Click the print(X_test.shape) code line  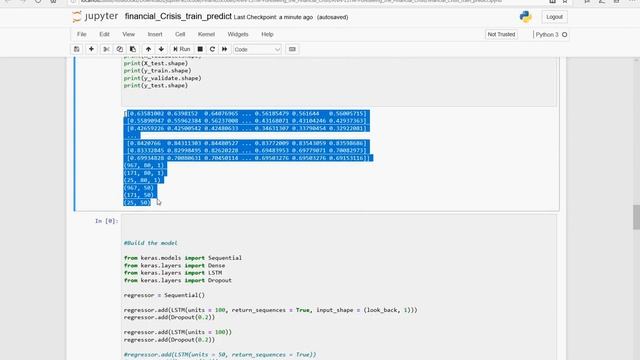tap(156, 63)
